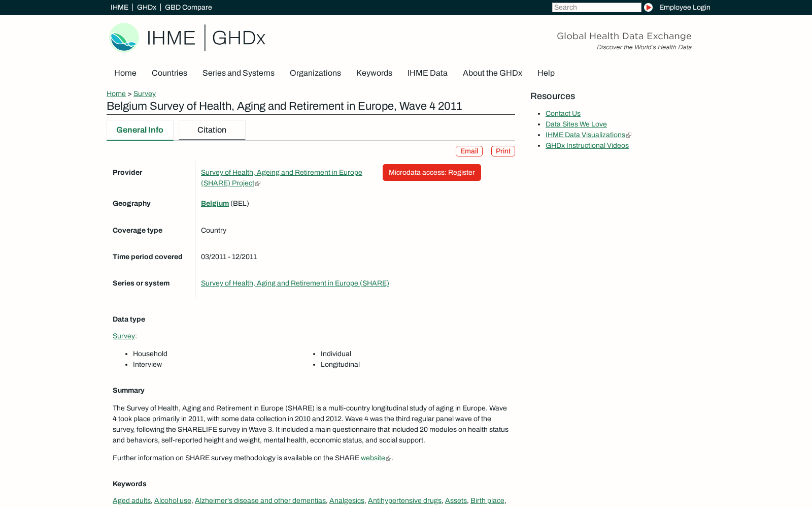Open the Home menu item
The width and height of the screenshot is (812, 508).
[x=125, y=73]
